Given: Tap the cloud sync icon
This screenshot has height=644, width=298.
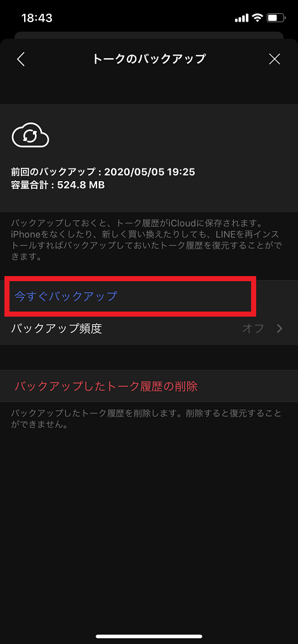Looking at the screenshot, I should [30, 136].
